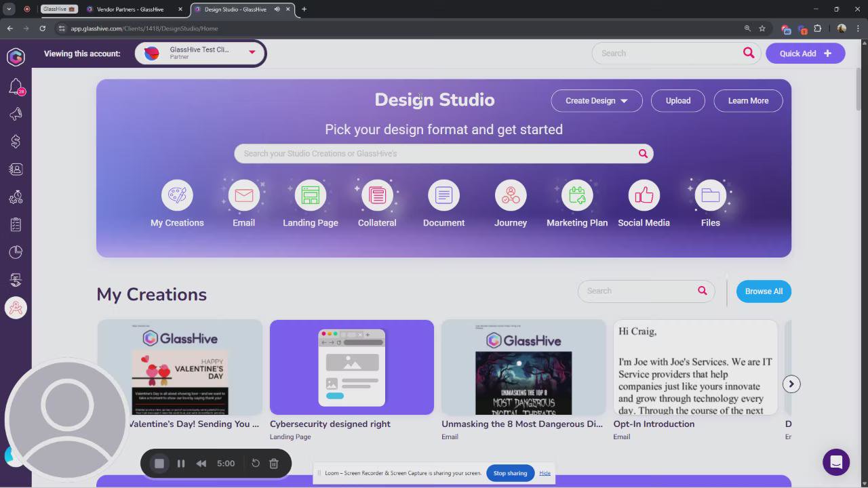The height and width of the screenshot is (488, 868).
Task: Open the contacts card icon in sidebar
Action: (16, 169)
